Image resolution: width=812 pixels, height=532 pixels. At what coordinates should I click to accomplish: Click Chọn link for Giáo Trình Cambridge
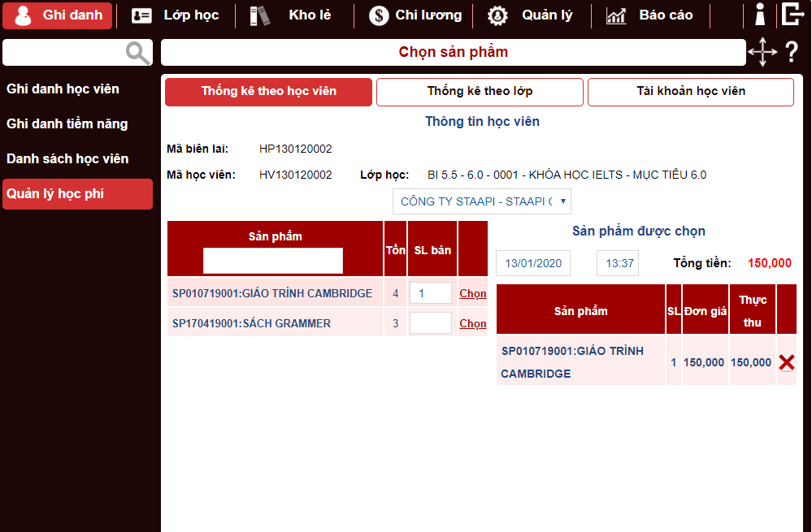pyautogui.click(x=473, y=293)
